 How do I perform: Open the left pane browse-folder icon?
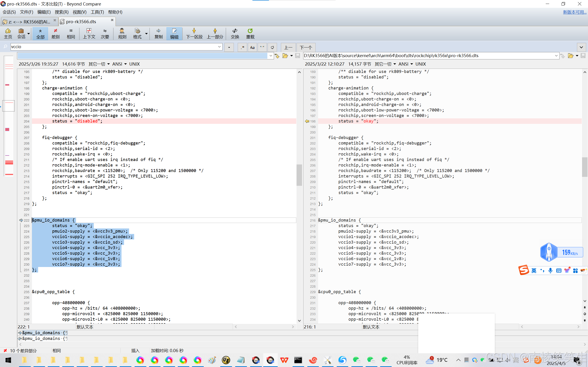285,56
